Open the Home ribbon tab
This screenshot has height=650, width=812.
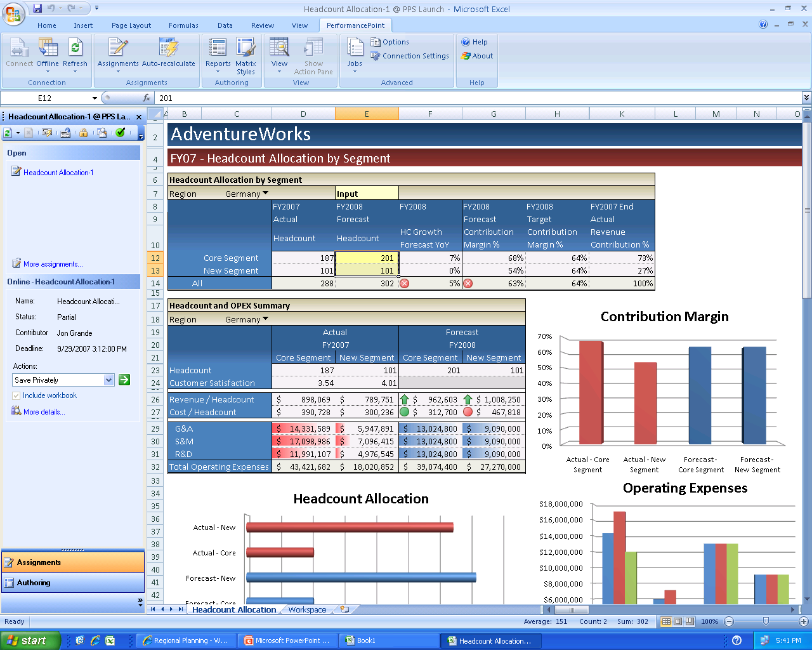click(x=47, y=25)
